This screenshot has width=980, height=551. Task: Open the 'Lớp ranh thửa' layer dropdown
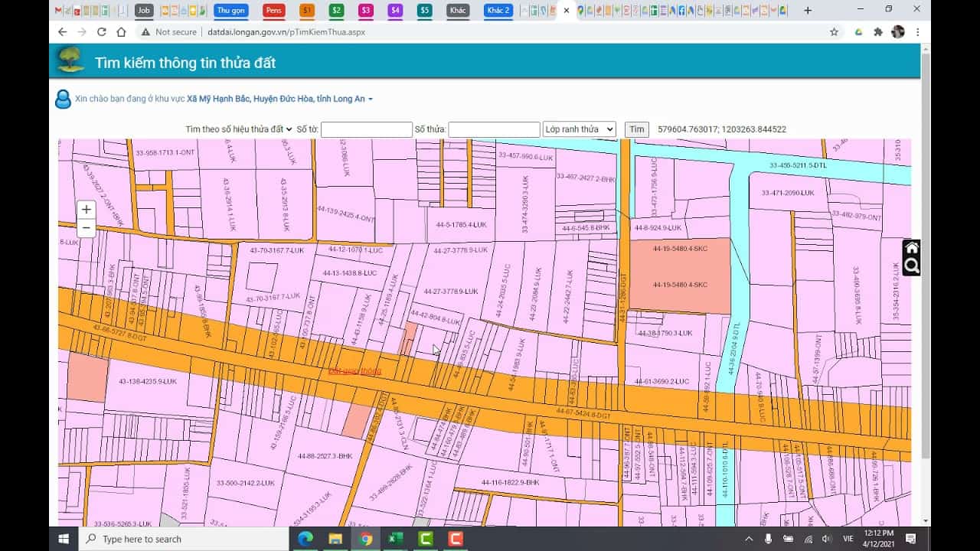tap(579, 129)
